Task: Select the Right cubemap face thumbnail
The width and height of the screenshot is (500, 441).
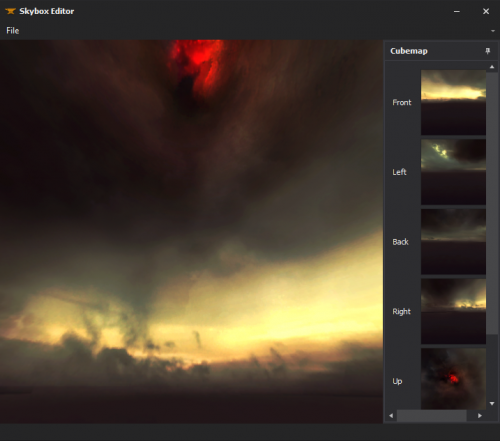Action: pos(453,311)
